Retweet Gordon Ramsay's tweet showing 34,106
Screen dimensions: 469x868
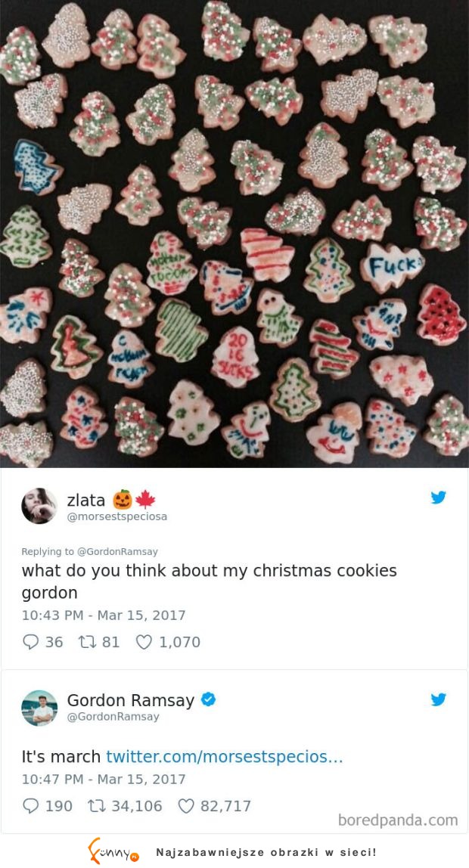[x=97, y=806]
